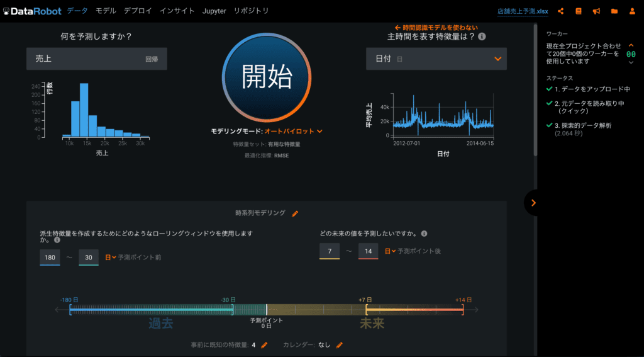Click info icon beside どの未来の値を予測したいですか

point(425,234)
